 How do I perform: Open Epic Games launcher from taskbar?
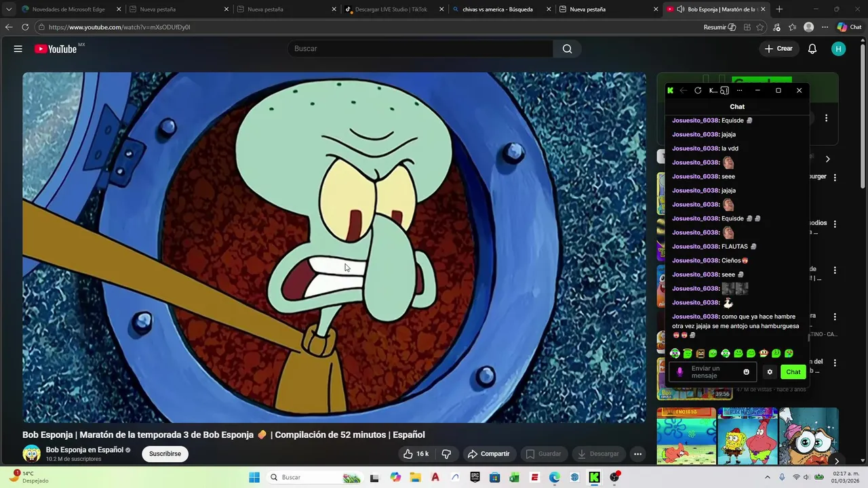point(475,477)
